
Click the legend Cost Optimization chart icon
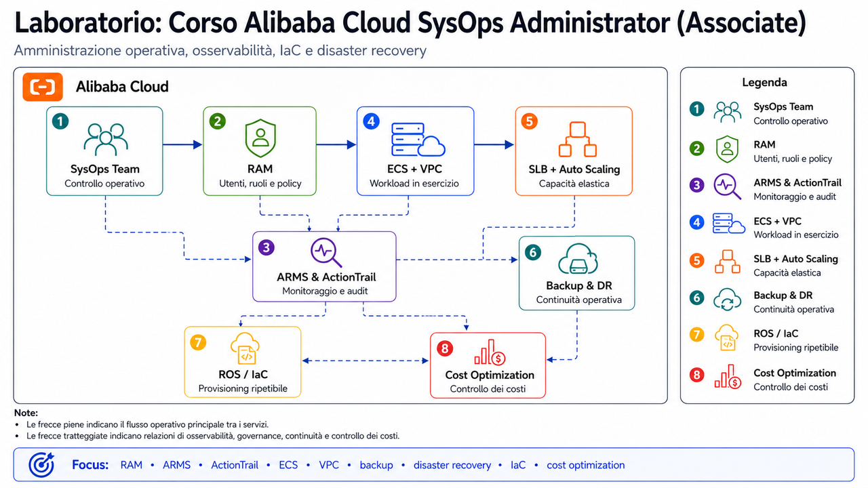(728, 376)
